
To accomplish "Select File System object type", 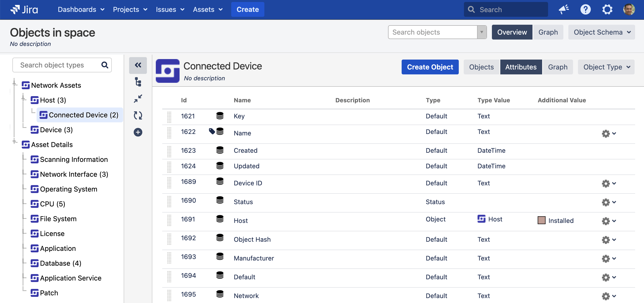I will click(53, 218).
